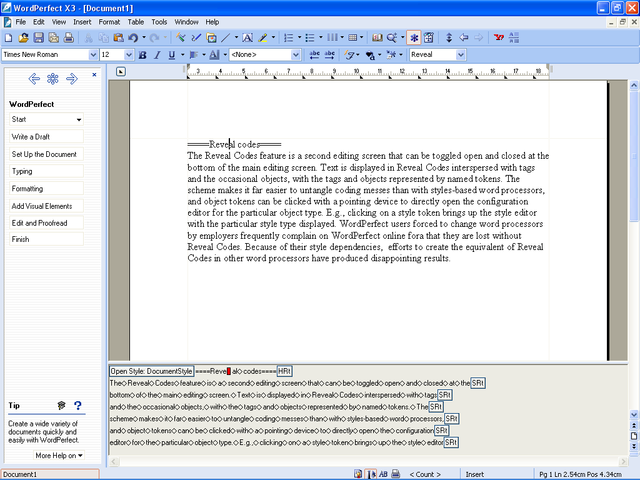The image size is (640, 480).
Task: Toggle bold formatting
Action: point(142,55)
